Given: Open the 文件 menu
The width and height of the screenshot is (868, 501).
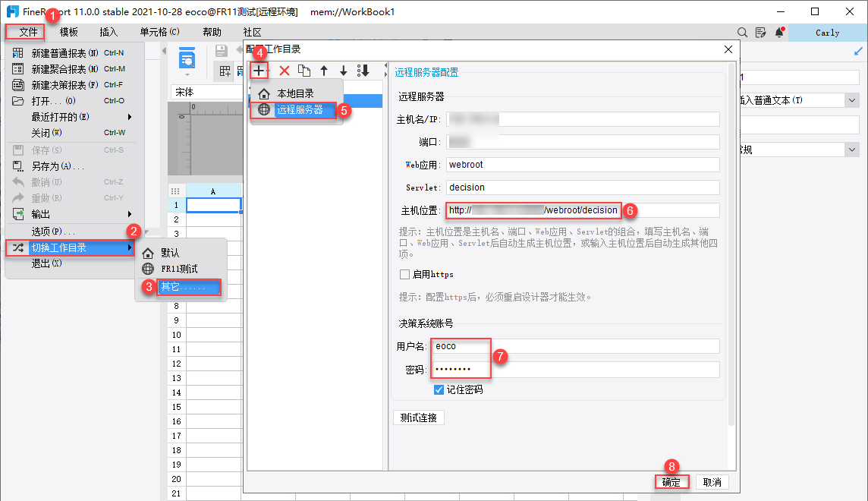Looking at the screenshot, I should [28, 32].
